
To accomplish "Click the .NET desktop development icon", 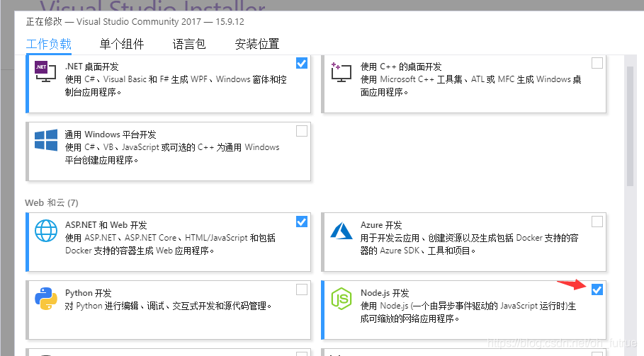I will [45, 71].
